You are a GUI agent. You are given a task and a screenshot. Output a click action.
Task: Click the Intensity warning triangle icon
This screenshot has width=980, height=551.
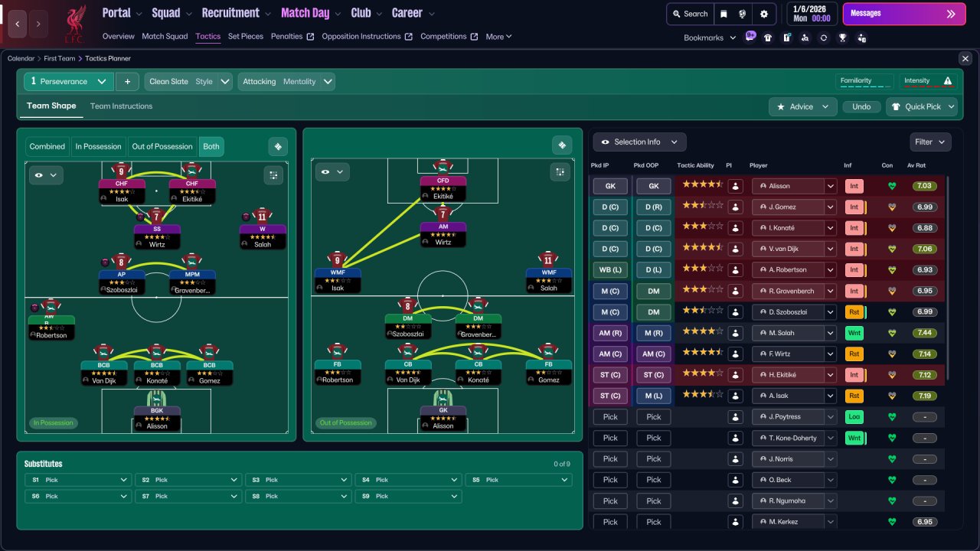point(948,81)
